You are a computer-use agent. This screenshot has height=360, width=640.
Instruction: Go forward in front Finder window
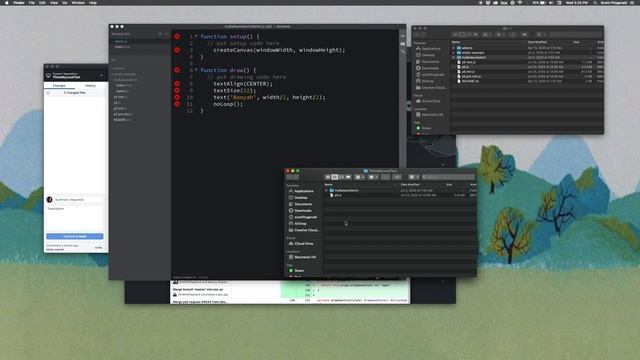point(296,177)
